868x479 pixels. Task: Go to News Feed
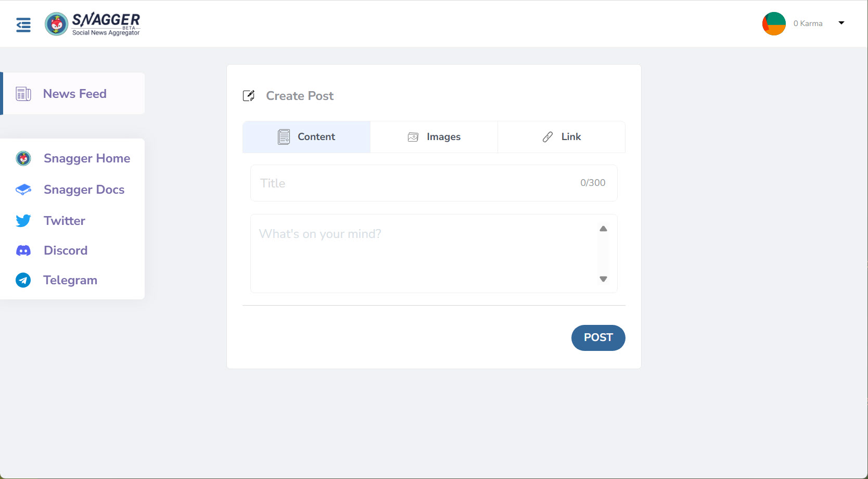tap(74, 94)
